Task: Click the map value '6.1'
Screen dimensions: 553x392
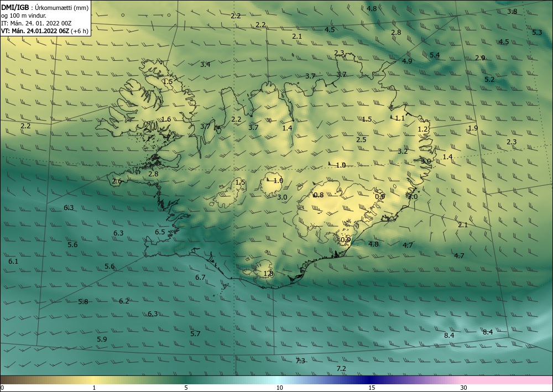Action: click(13, 261)
